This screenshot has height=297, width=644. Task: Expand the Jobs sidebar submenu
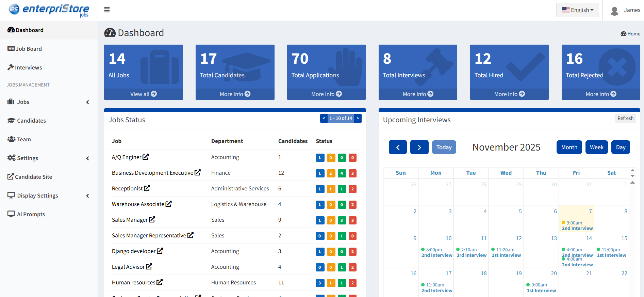tap(87, 102)
